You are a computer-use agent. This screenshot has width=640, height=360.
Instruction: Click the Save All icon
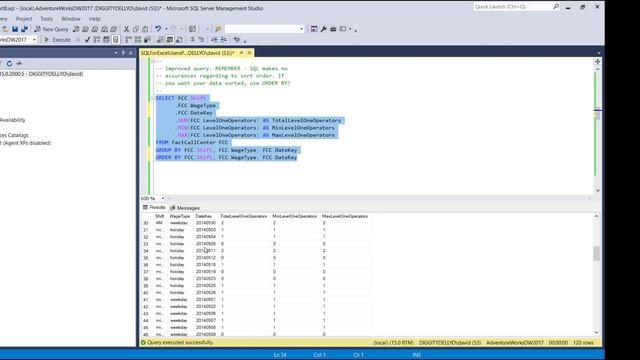pyautogui.click(x=24, y=29)
